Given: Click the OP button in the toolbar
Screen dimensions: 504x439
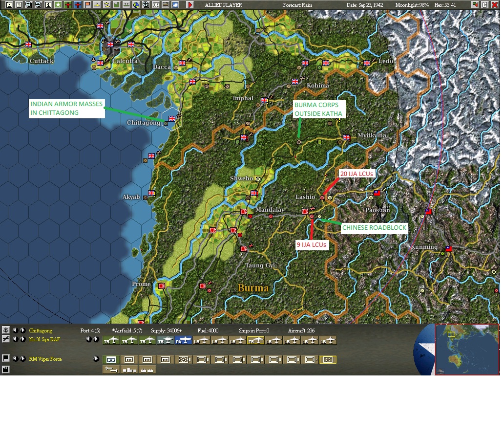Looking at the screenshot, I should click(x=156, y=5).
